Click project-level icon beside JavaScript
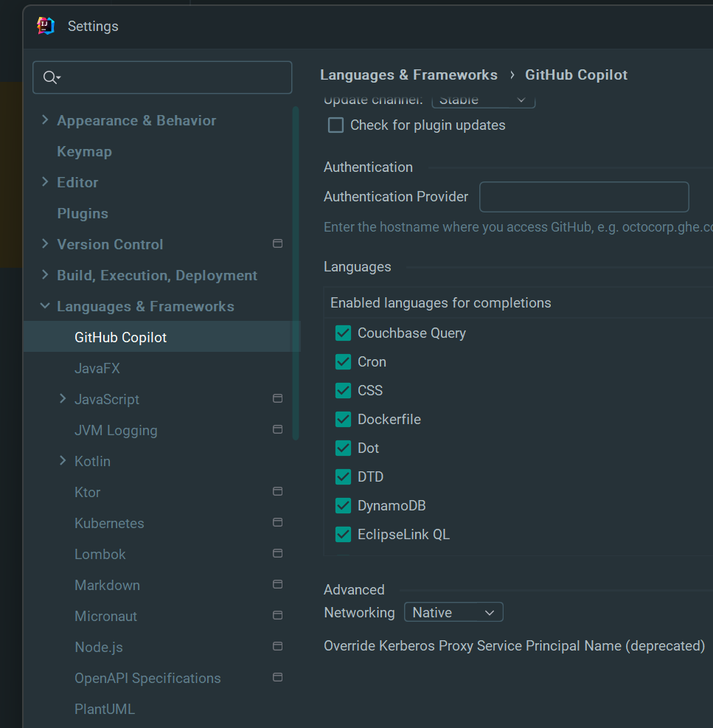The height and width of the screenshot is (728, 713). pyautogui.click(x=278, y=398)
